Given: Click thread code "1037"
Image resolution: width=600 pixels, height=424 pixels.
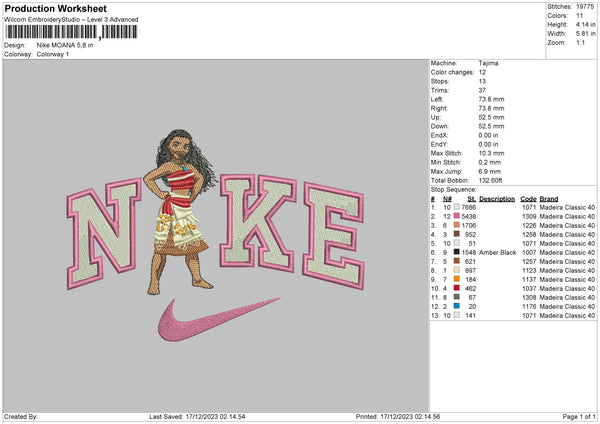Looking at the screenshot, I should tap(529, 289).
